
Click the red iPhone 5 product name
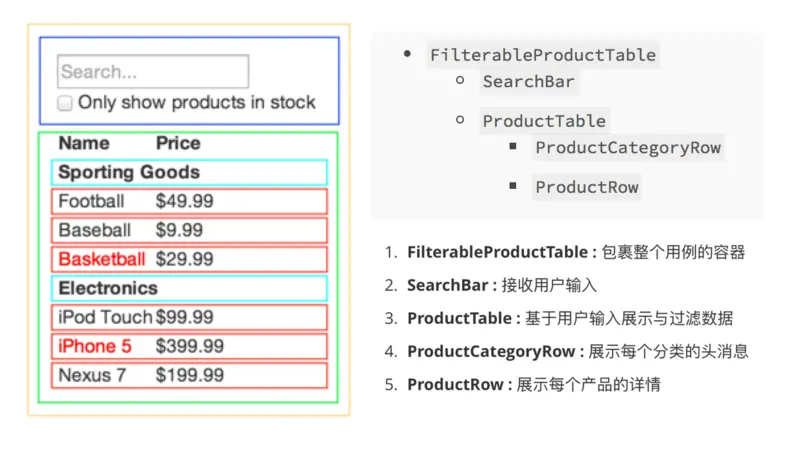[x=95, y=346]
